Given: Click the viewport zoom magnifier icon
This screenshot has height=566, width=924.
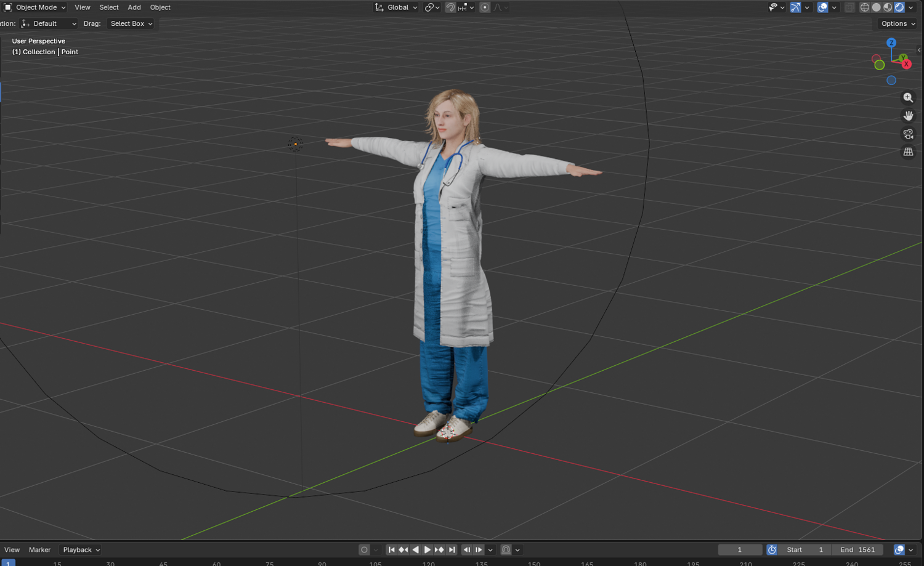Looking at the screenshot, I should (x=908, y=98).
